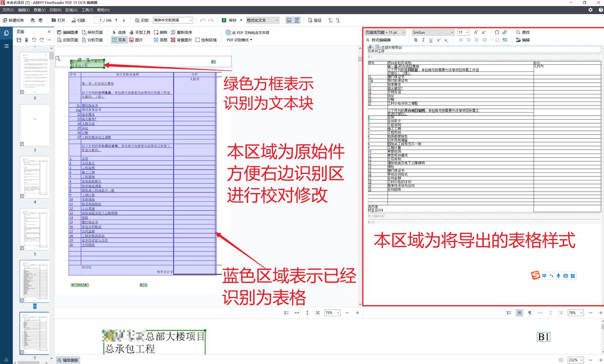This screenshot has width=604, height=364.
Task: Toggle bold formatting in the text editor
Action: coord(416,40)
